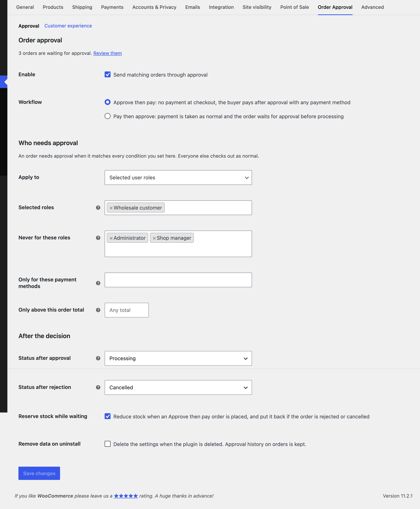
Task: Open the Point of Sale tab
Action: pyautogui.click(x=294, y=7)
